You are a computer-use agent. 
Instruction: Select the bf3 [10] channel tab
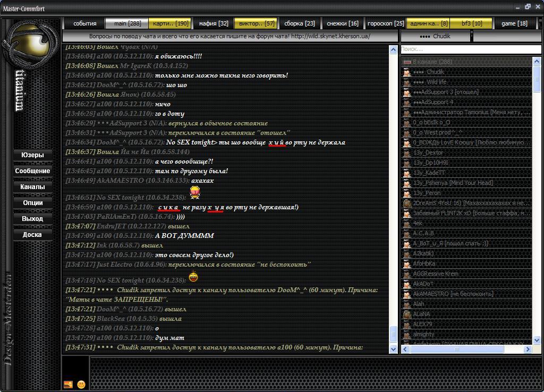point(471,23)
